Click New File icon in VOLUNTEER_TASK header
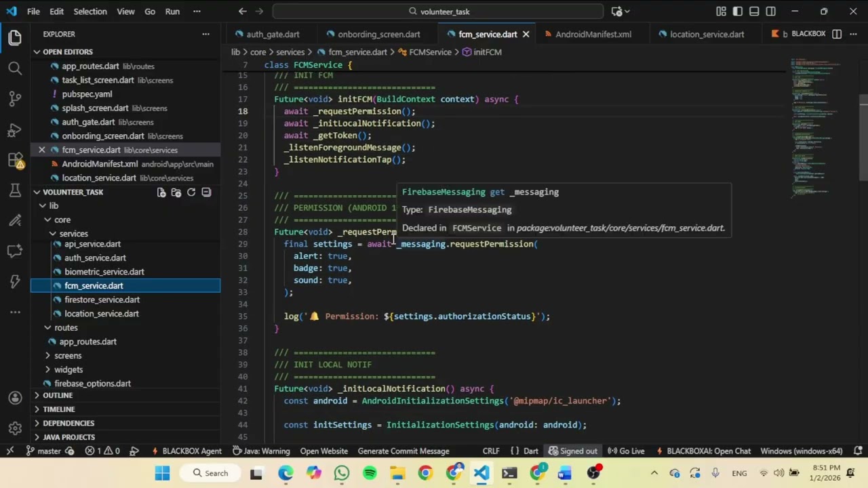 [161, 192]
